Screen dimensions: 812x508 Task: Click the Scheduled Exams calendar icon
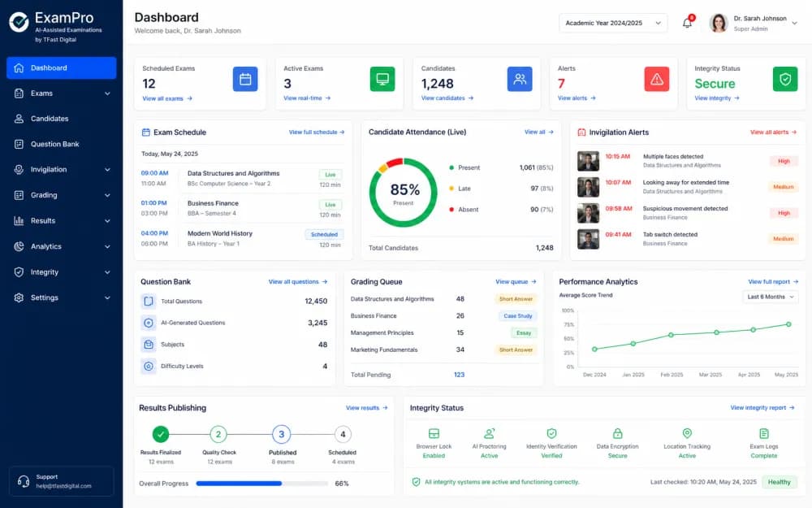click(245, 80)
